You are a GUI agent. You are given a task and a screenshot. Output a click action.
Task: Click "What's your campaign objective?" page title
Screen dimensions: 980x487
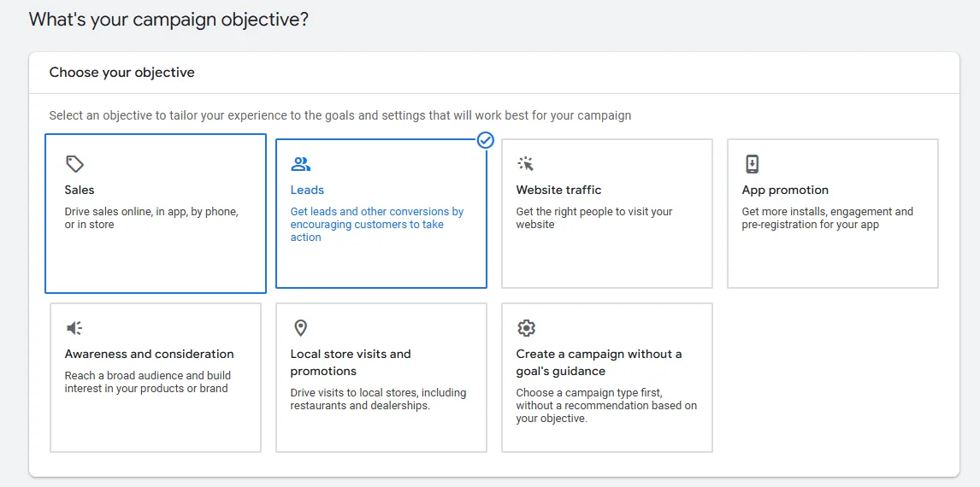point(168,20)
